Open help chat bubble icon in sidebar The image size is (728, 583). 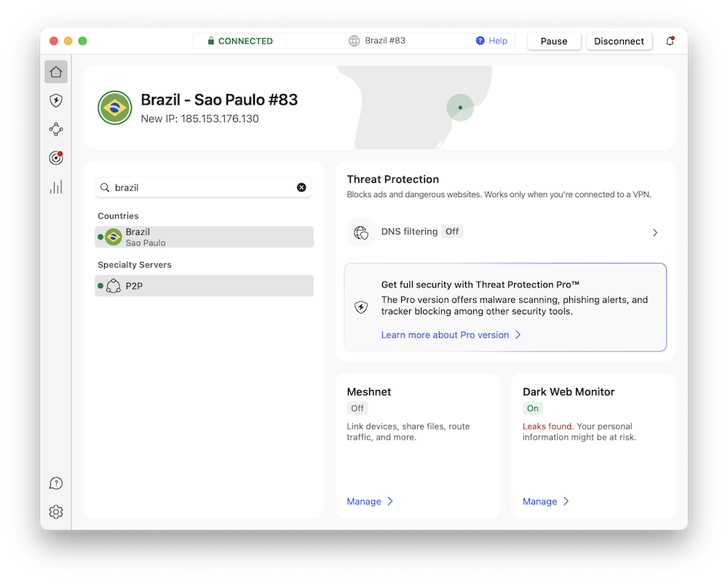click(56, 483)
